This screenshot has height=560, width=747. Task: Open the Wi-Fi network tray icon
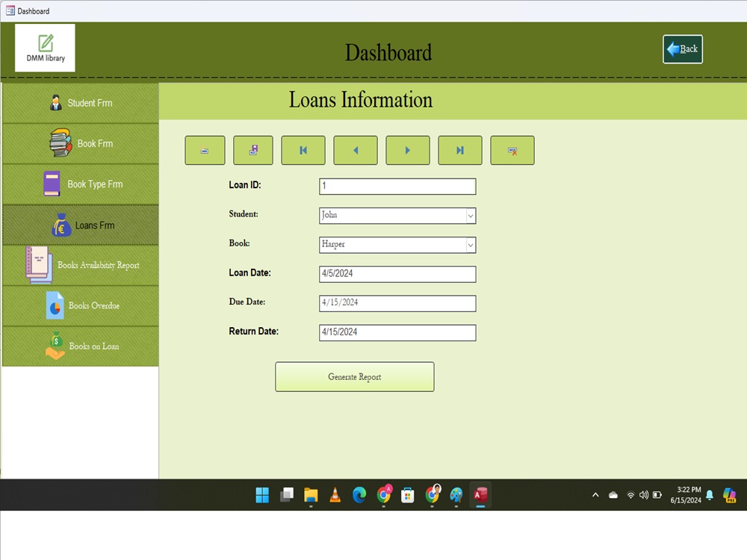[x=630, y=495]
